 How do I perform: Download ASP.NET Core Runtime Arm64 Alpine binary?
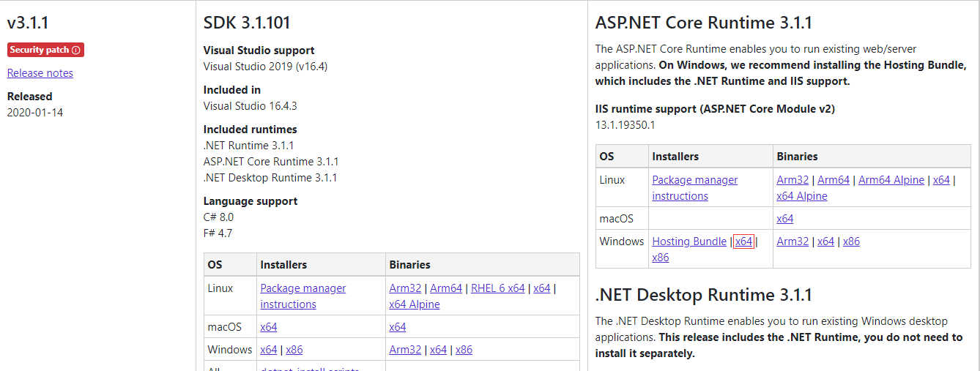(891, 180)
